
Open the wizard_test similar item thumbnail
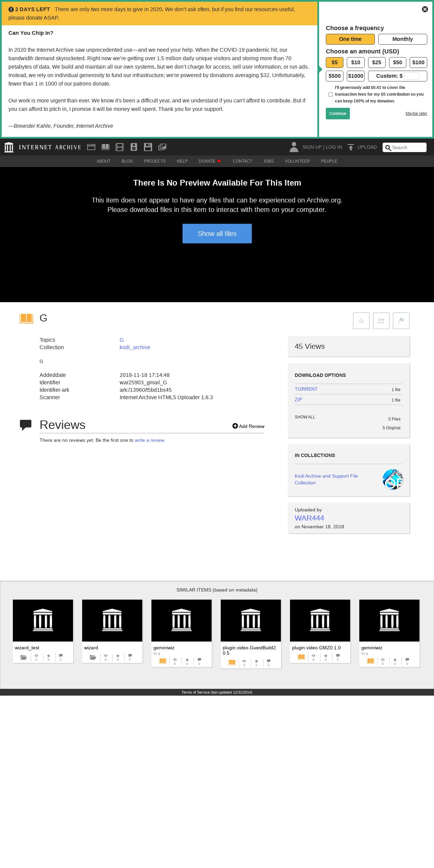(43, 621)
